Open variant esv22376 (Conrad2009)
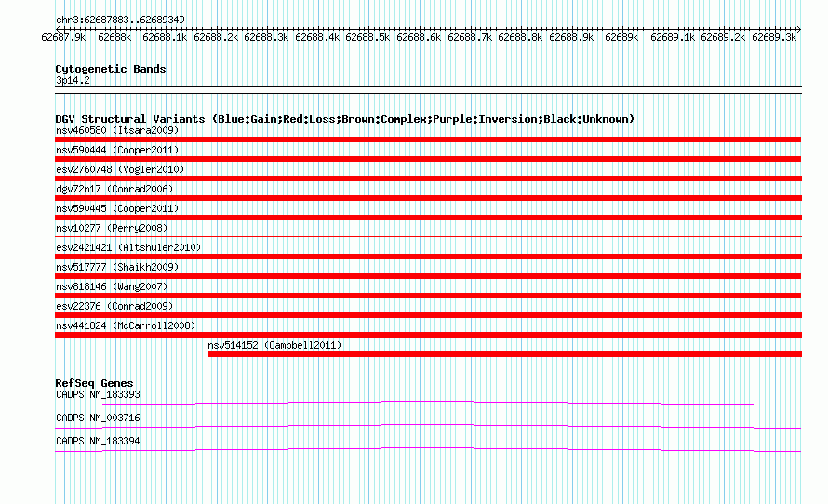 114,306
